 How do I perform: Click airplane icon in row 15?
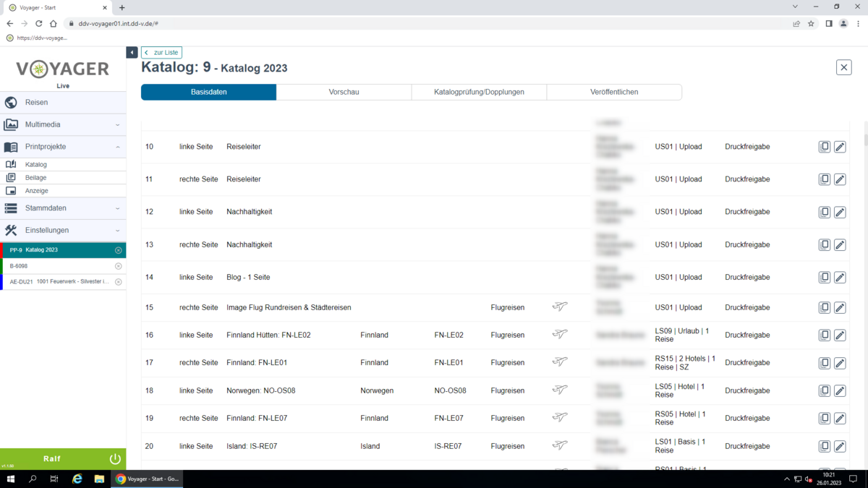560,307
